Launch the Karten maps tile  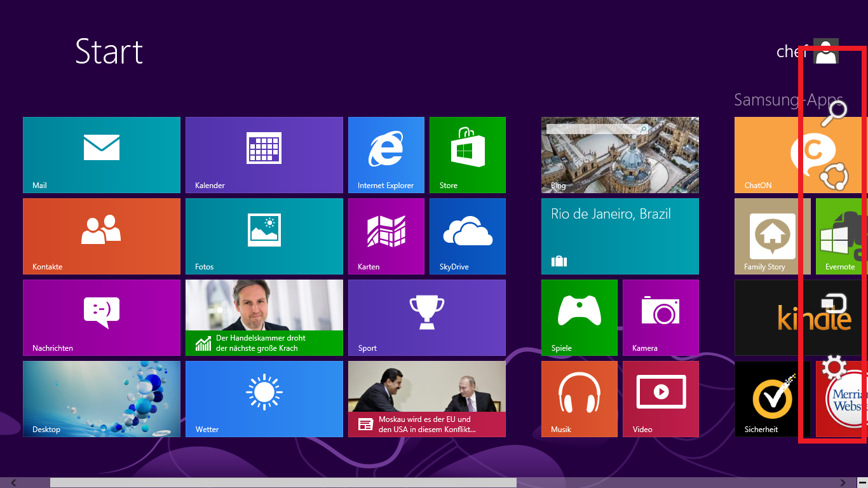pos(386,236)
